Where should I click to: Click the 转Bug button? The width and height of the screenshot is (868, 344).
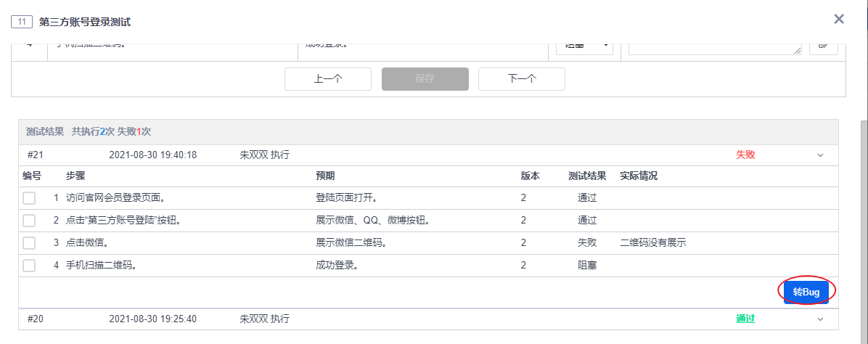tap(806, 292)
